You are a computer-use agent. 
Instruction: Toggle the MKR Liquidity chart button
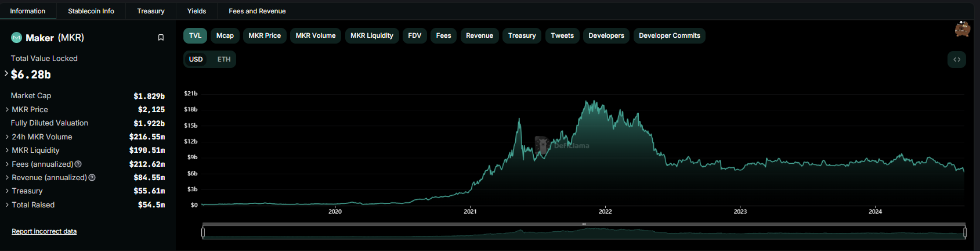click(371, 35)
